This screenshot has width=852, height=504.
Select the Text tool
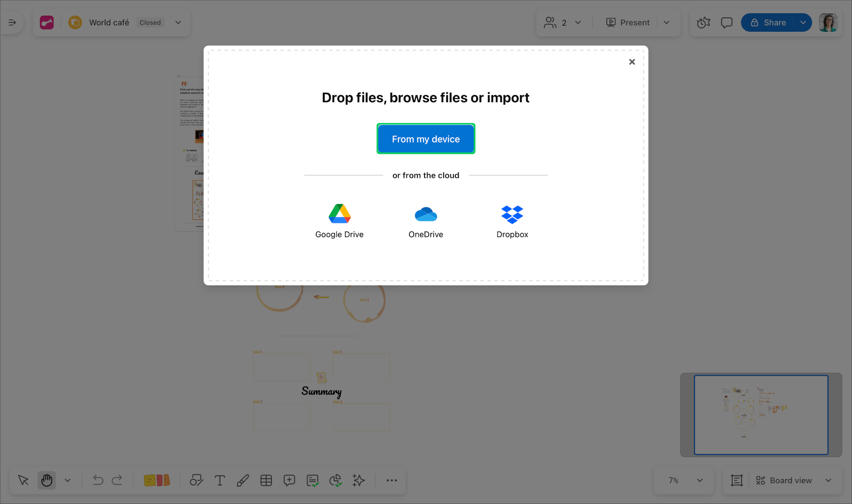(x=220, y=480)
